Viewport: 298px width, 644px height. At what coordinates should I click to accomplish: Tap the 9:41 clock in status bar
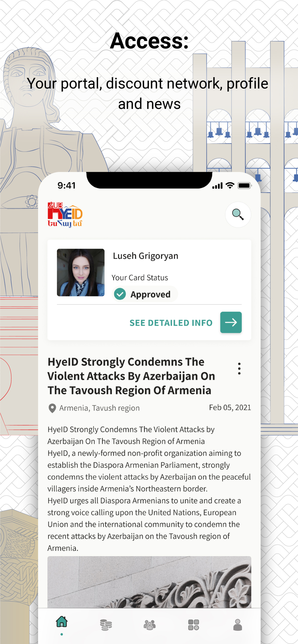pyautogui.click(x=66, y=185)
